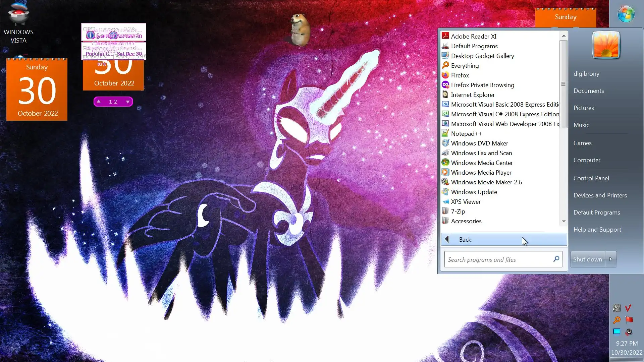
Task: Expand the Accessories folder
Action: click(x=466, y=221)
